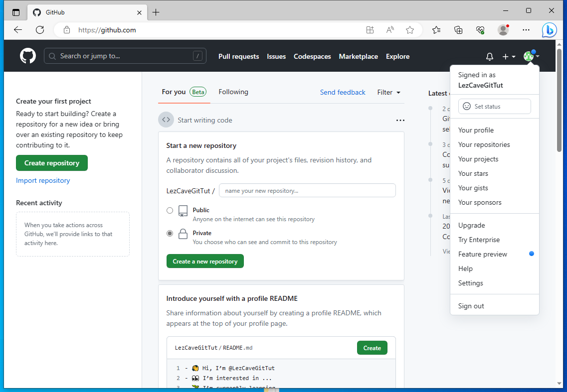Reload the page with refresh icon

coord(40,30)
